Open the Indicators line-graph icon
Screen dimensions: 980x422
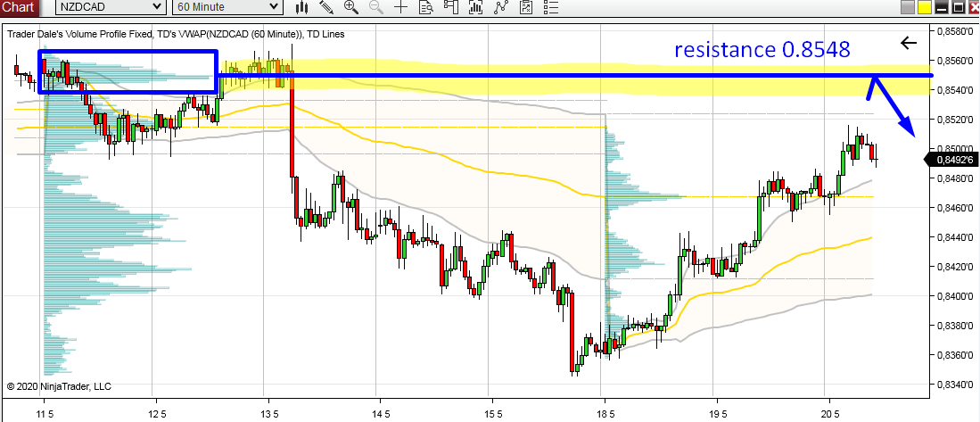[501, 7]
